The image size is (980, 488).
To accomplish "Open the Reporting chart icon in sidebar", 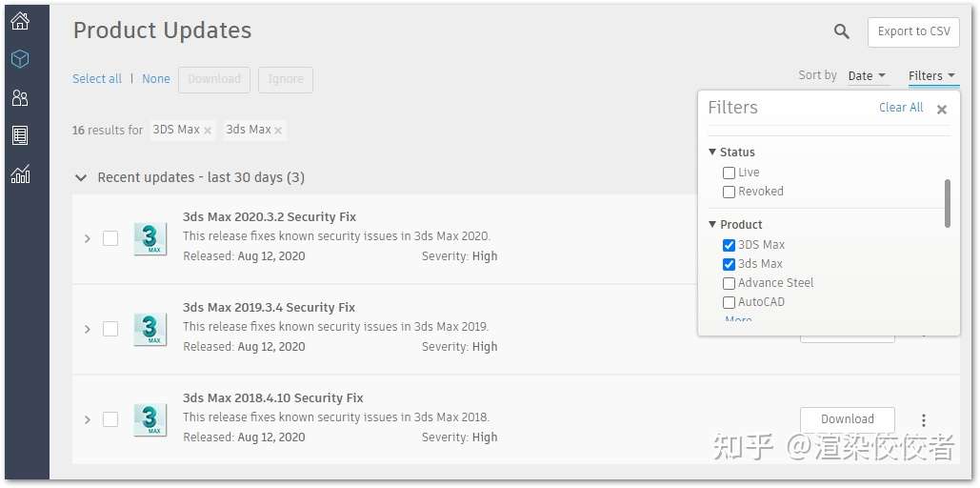I will (21, 173).
